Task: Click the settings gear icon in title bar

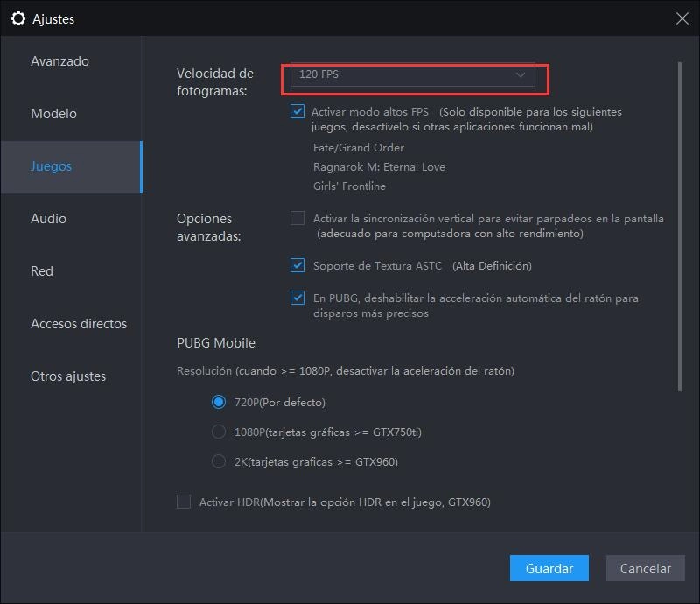Action: click(x=19, y=18)
